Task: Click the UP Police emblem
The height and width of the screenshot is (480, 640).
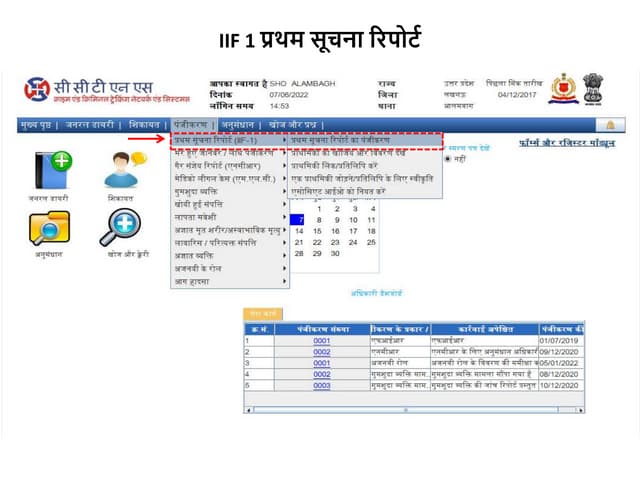Action: (562, 88)
